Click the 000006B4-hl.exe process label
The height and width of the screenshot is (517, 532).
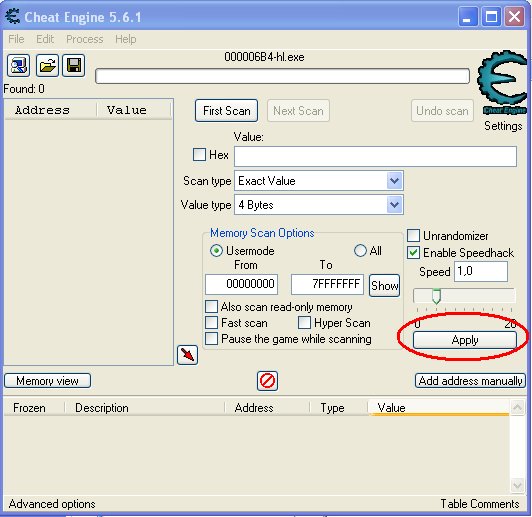click(264, 57)
